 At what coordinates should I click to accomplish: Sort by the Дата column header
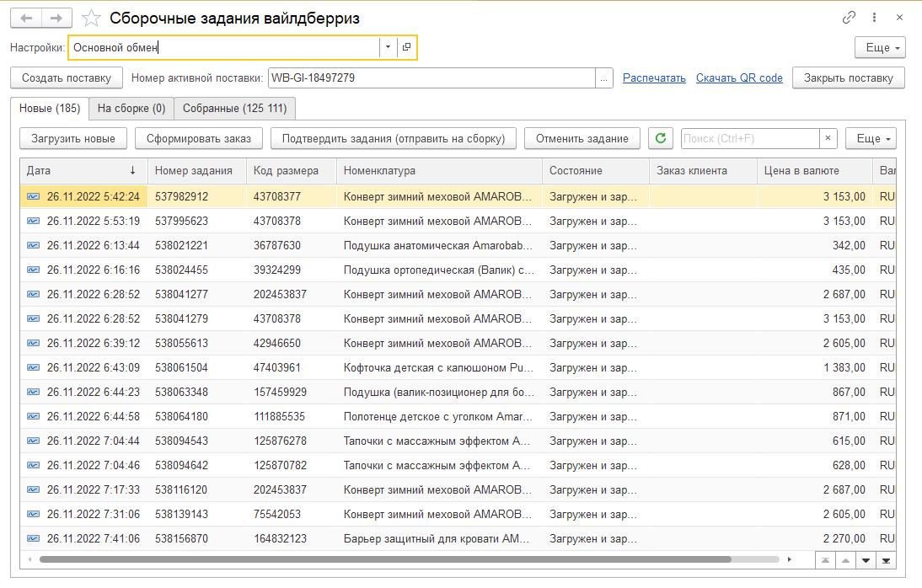coord(83,170)
